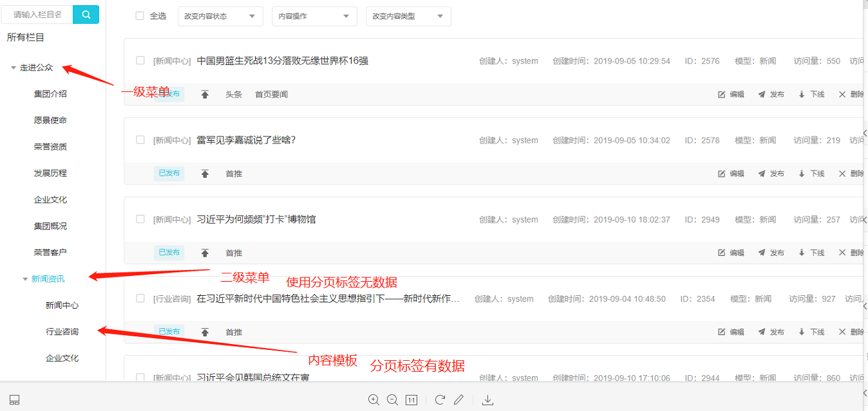Select 荣誉客户 in the column tree
Image resolution: width=868 pixels, height=411 pixels.
(x=50, y=252)
